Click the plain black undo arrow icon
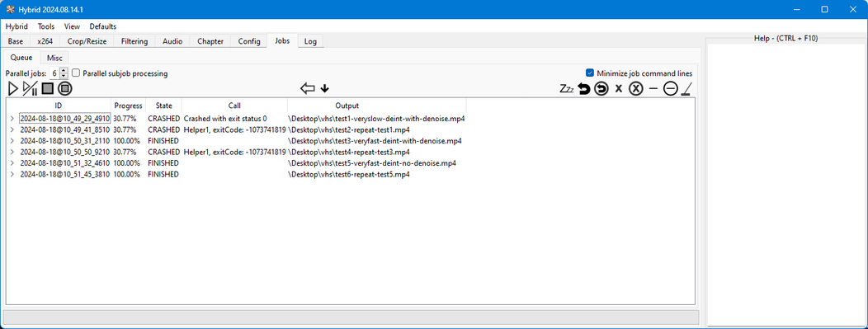 (x=583, y=88)
